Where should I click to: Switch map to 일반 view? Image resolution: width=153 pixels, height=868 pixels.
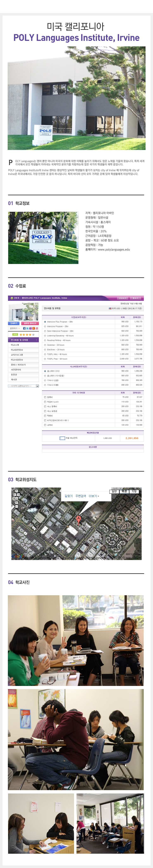coord(114,492)
